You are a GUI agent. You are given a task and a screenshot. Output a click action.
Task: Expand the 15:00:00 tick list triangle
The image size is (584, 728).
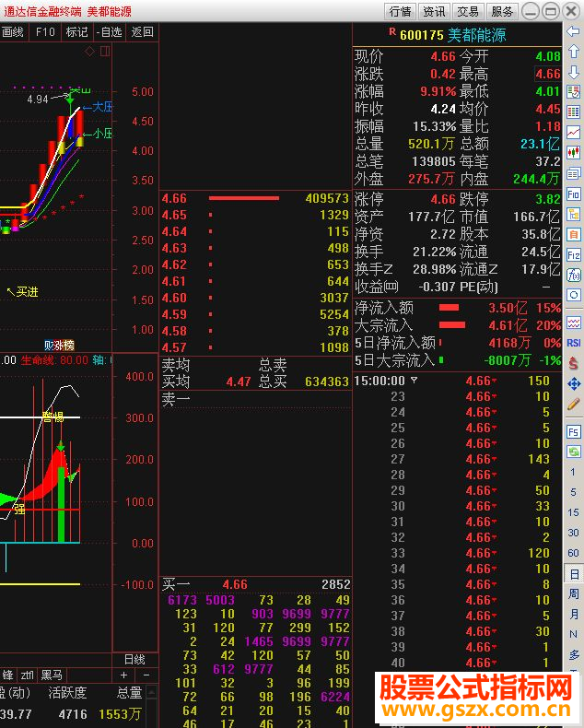(x=415, y=381)
